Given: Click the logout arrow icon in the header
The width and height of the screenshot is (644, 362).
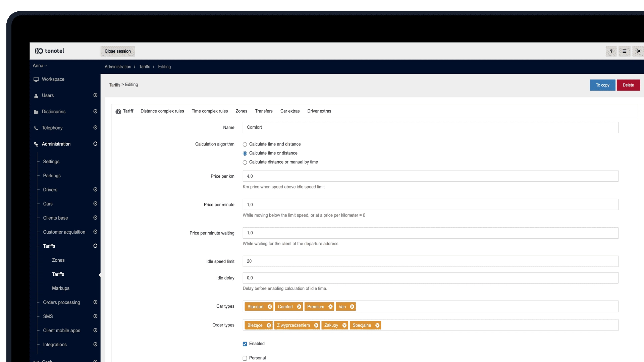Looking at the screenshot, I should coord(638,51).
